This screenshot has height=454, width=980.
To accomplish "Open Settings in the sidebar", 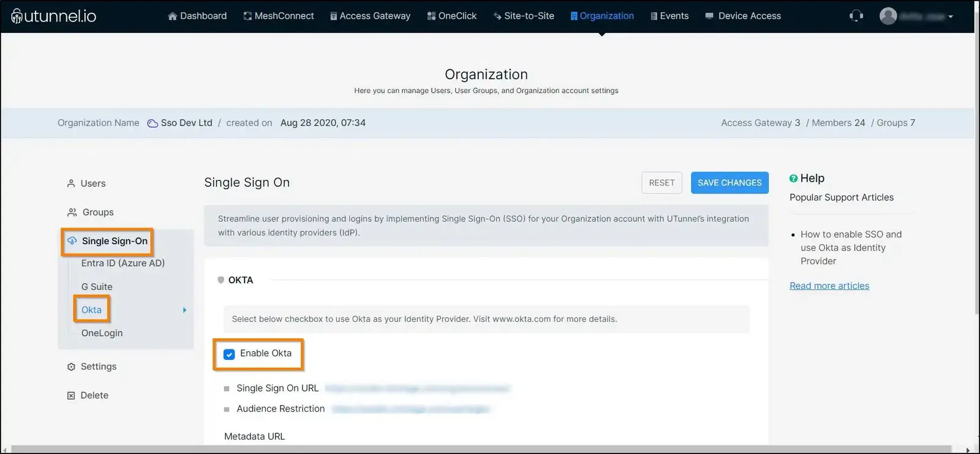I will 99,367.
